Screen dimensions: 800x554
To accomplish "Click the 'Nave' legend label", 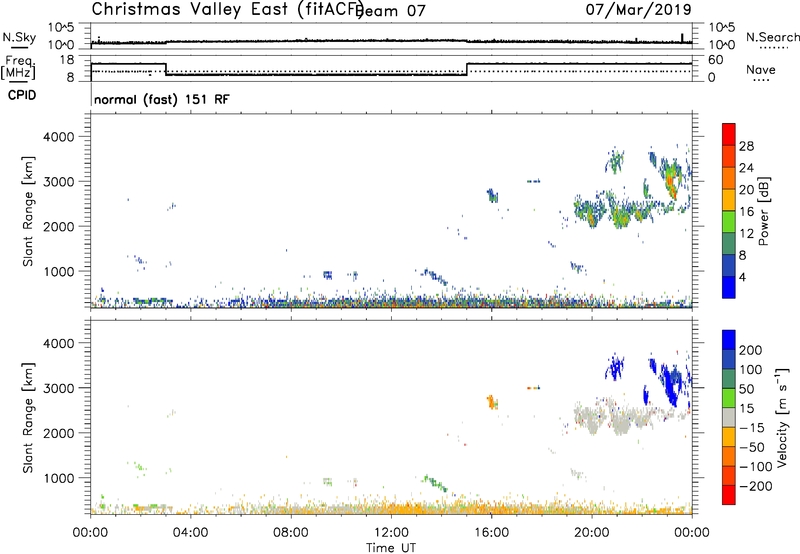I will tap(761, 69).
